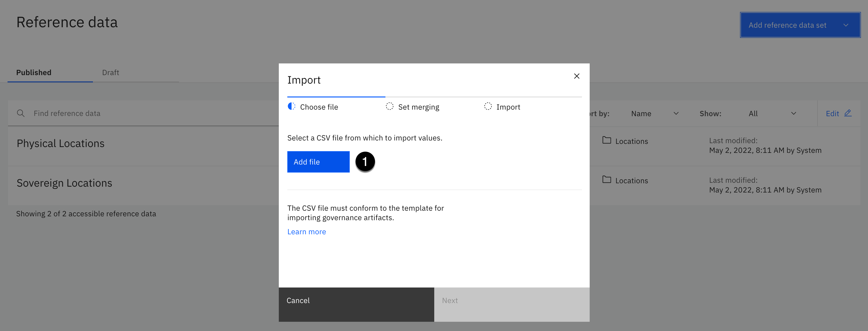Expand the Add reference data set chevron
868x331 pixels.
coord(845,25)
